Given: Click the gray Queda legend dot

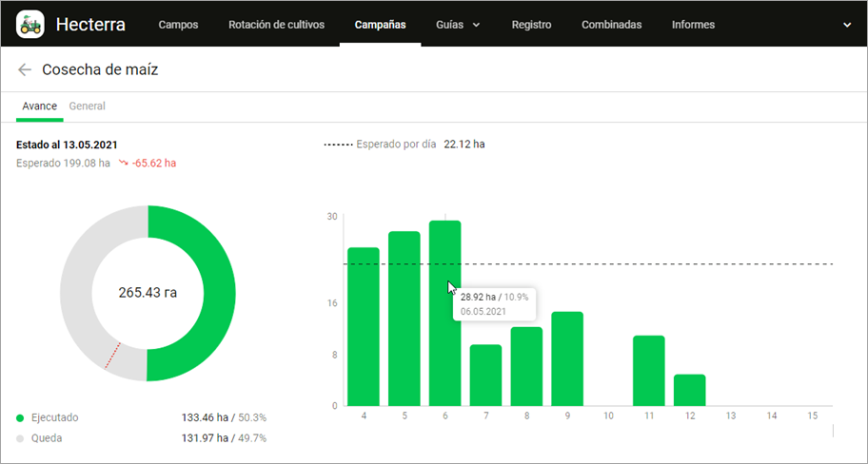Looking at the screenshot, I should point(21,438).
